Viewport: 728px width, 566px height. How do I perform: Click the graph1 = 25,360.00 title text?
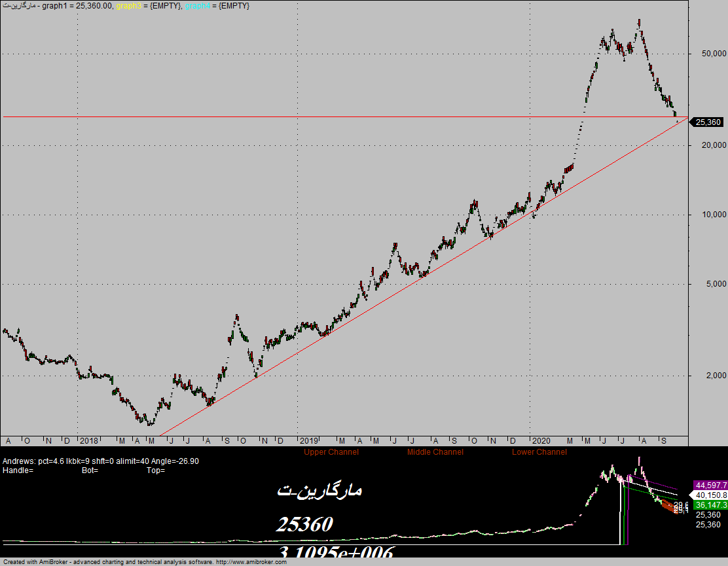(77, 6)
